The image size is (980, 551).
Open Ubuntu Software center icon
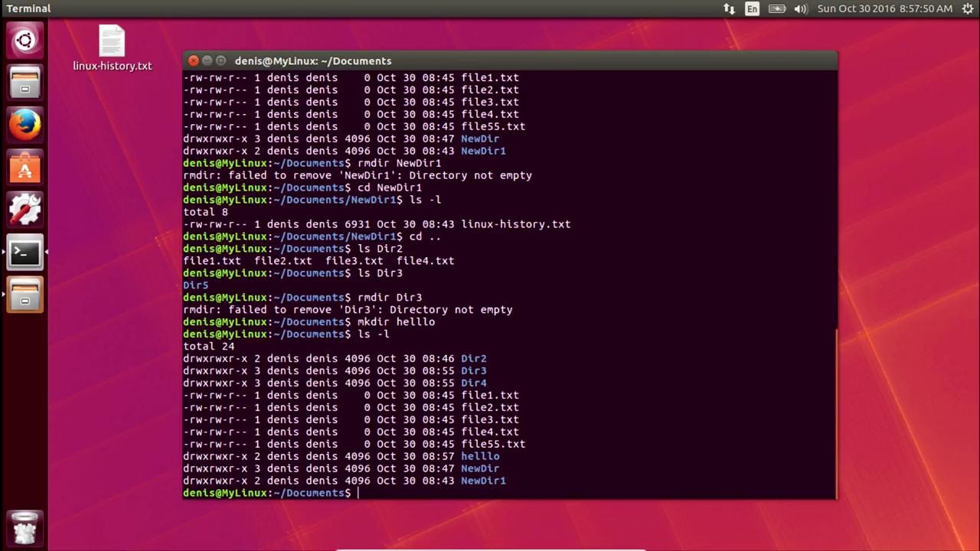pyautogui.click(x=24, y=167)
